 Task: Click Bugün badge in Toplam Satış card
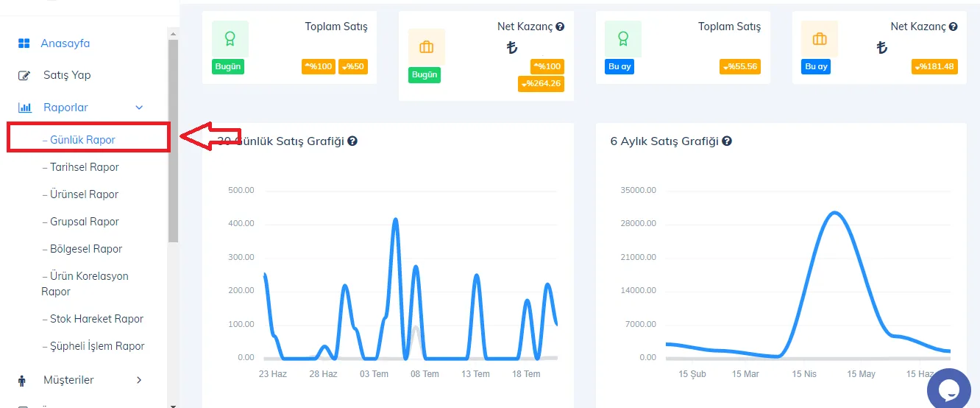(x=228, y=66)
